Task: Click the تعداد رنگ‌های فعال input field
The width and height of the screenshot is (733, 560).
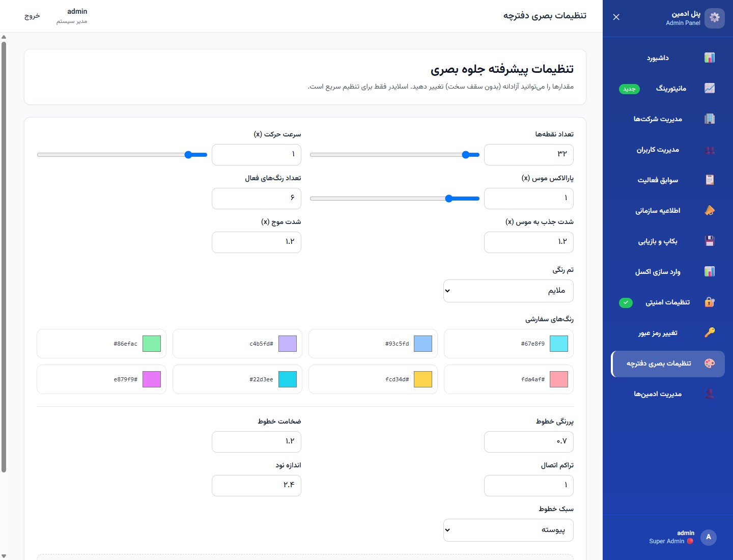Action: [257, 199]
